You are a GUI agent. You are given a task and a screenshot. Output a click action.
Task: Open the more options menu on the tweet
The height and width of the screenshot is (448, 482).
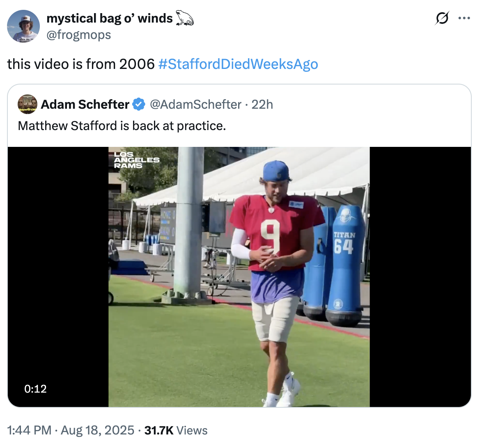pos(464,18)
